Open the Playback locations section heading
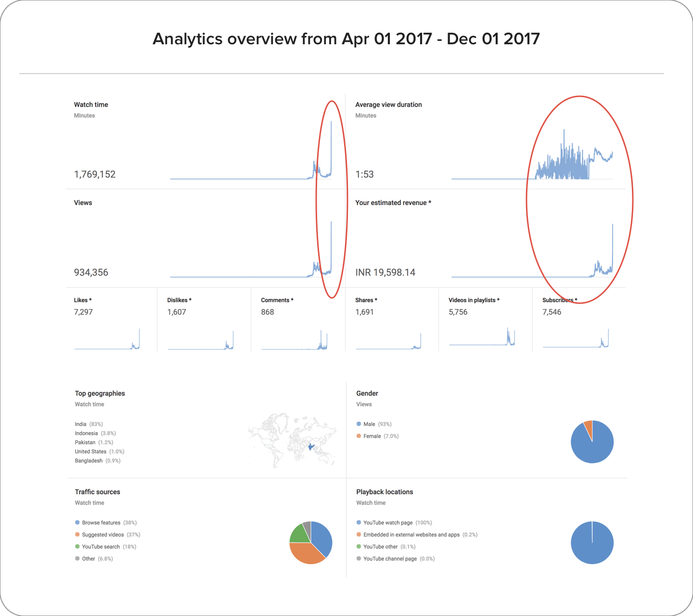Screen dimensions: 693x616 coord(385,492)
